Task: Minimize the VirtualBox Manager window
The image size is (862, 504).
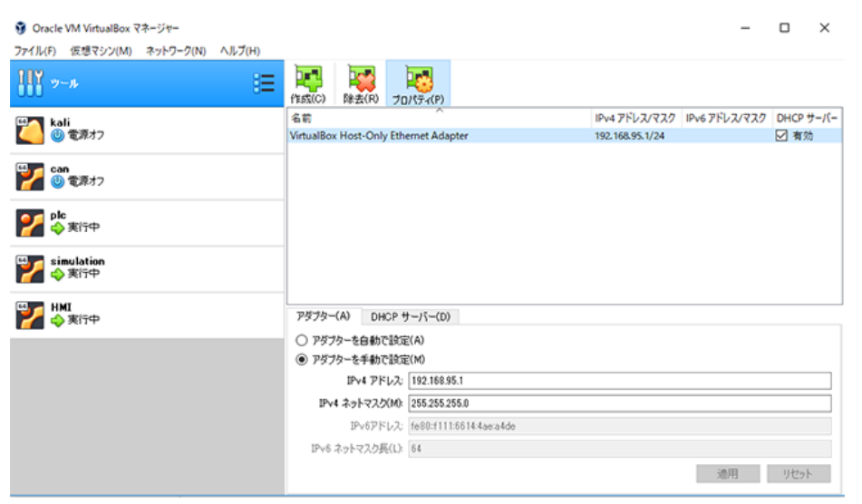Action: pos(745,27)
